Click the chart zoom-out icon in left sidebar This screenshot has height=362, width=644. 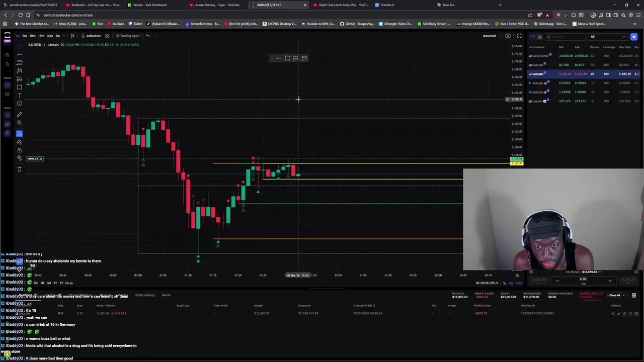[7, 64]
